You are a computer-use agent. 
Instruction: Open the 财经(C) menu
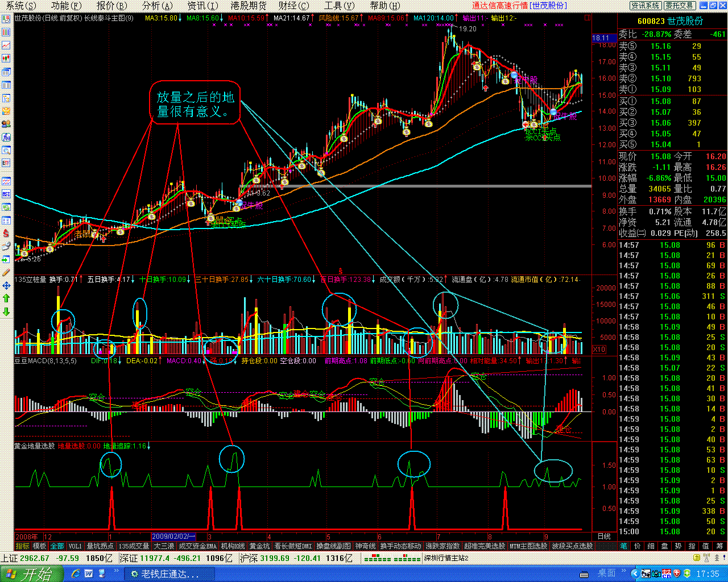tap(294, 6)
